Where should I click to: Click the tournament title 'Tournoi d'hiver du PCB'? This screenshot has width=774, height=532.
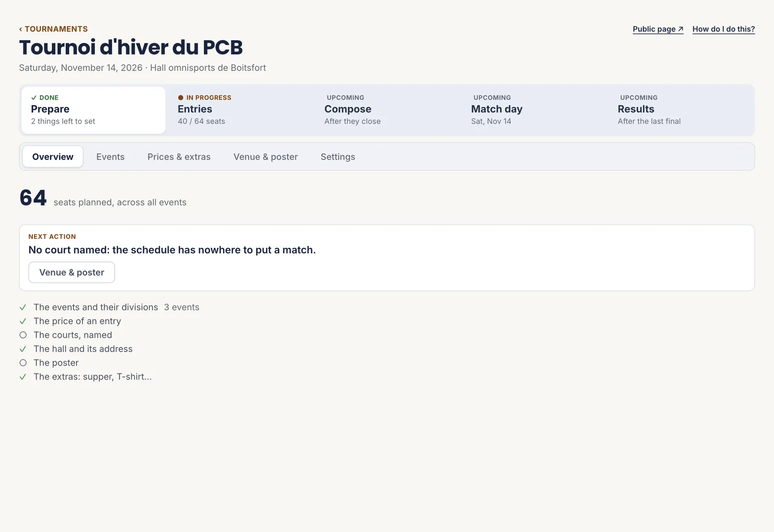[131, 47]
